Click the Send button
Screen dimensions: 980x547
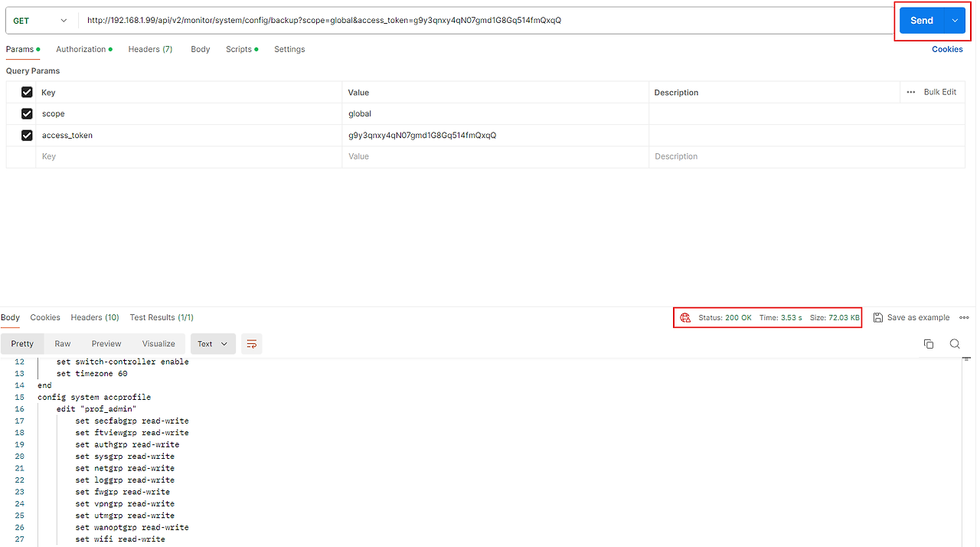[x=921, y=20]
